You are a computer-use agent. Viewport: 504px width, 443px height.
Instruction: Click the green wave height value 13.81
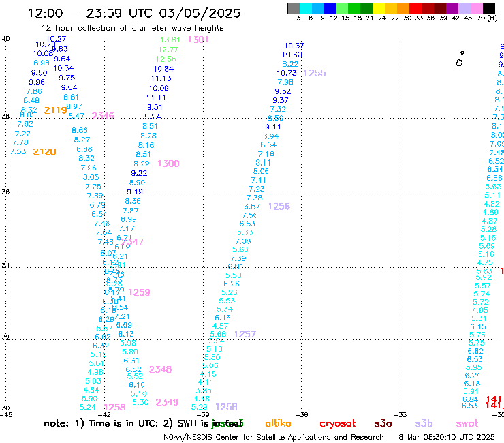pyautogui.click(x=170, y=40)
